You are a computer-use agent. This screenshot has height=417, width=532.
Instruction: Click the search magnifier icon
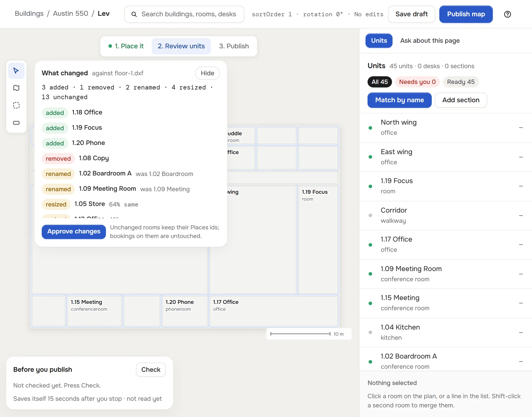[x=134, y=14]
